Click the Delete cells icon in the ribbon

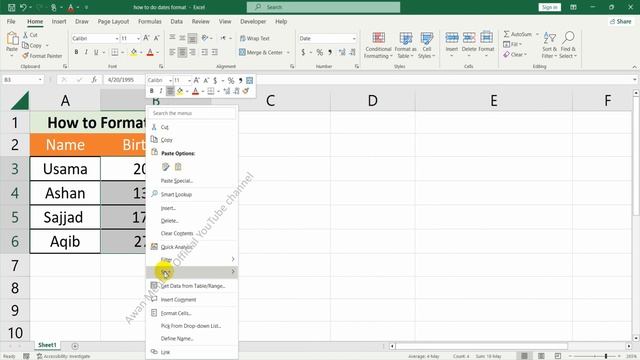469,38
